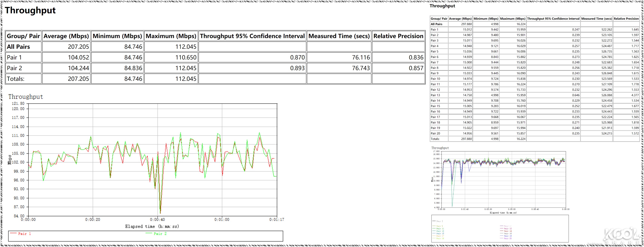Screen dimensions: 644x247
Task: Select the 'Pair 2' row label in left table
Action: [14, 68]
